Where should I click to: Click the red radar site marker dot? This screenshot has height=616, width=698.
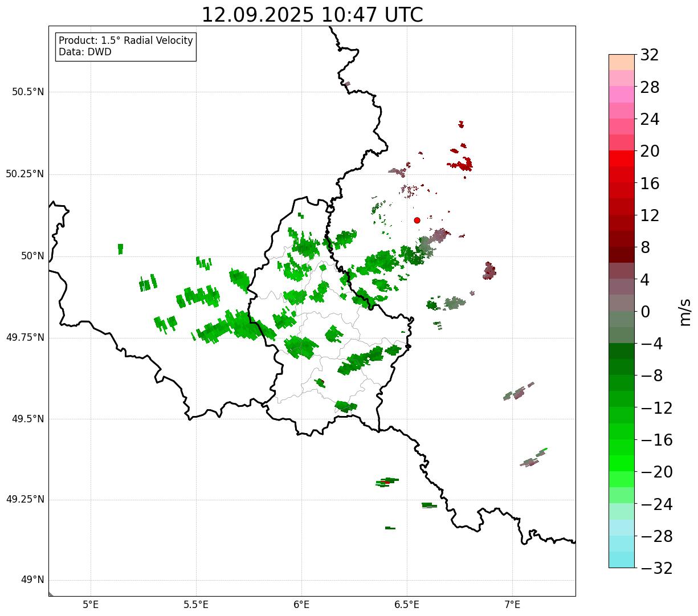pos(417,220)
